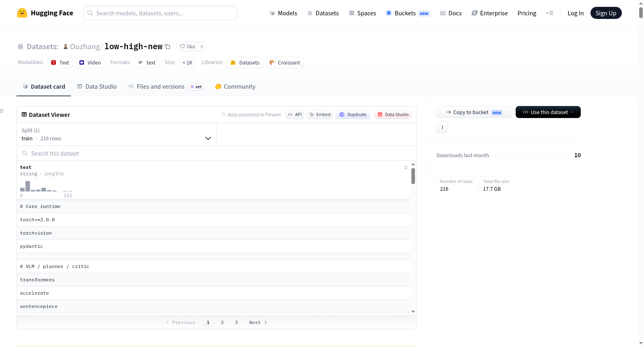Go to page 1 of rows
The width and height of the screenshot is (644, 347).
click(208, 322)
